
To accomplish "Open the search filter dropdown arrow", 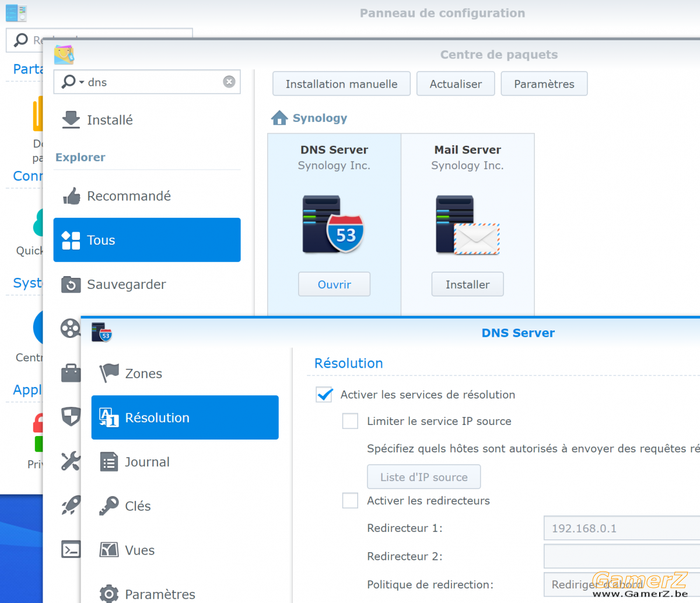I will tap(82, 82).
